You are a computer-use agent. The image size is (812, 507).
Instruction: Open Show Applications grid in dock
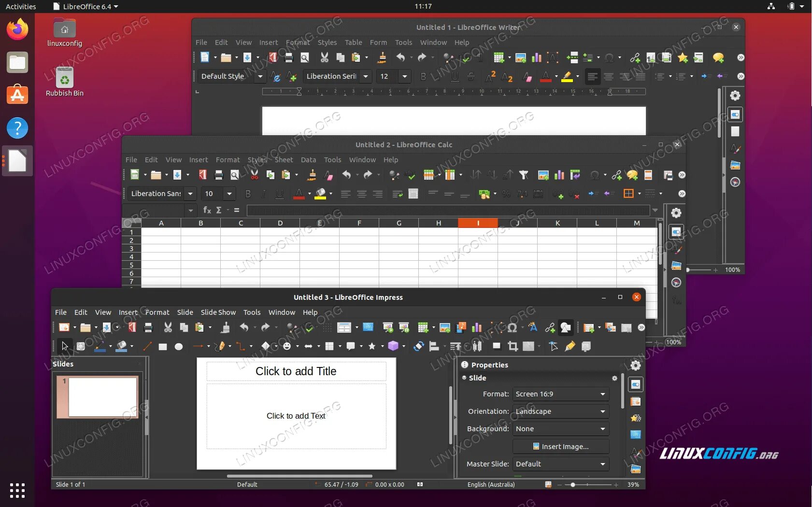point(17,490)
